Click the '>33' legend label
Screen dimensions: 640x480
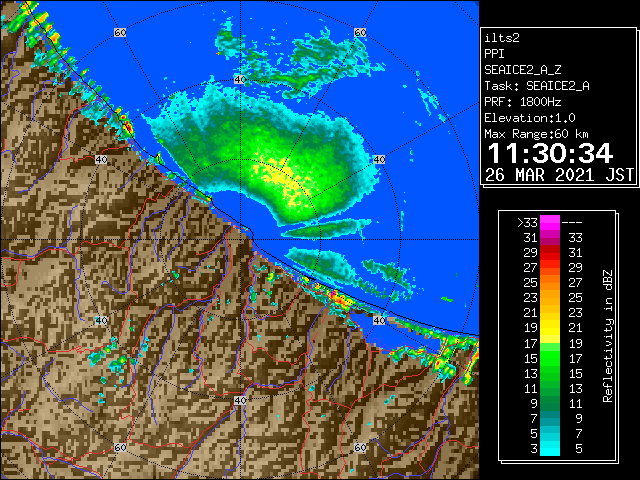pos(527,223)
